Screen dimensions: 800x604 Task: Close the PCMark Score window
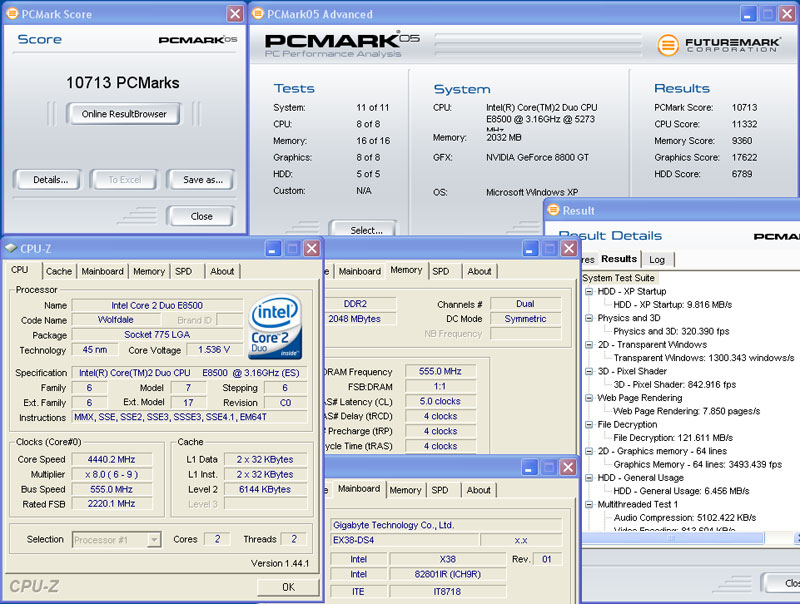[235, 14]
